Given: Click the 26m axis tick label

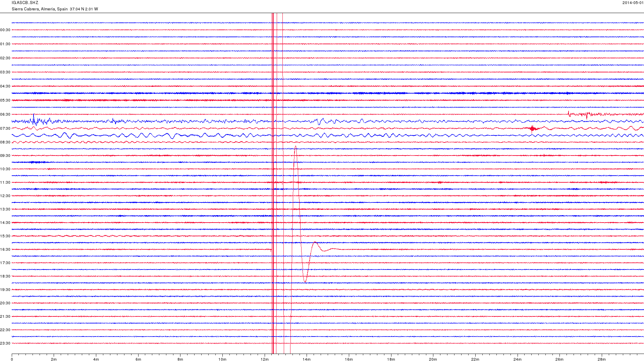Looking at the screenshot, I should (x=559, y=360).
